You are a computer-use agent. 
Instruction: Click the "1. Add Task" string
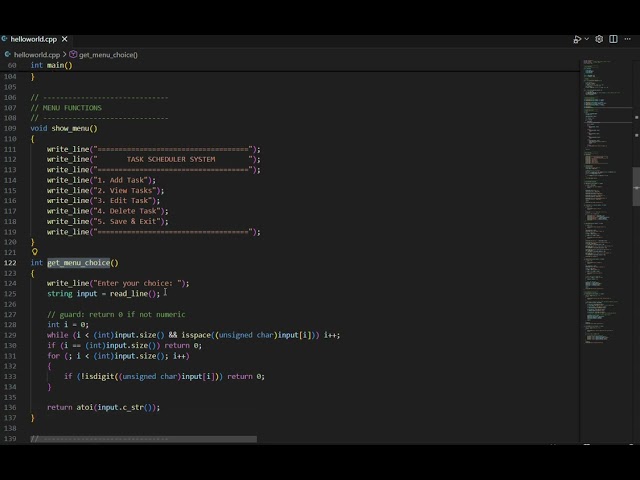click(120, 180)
